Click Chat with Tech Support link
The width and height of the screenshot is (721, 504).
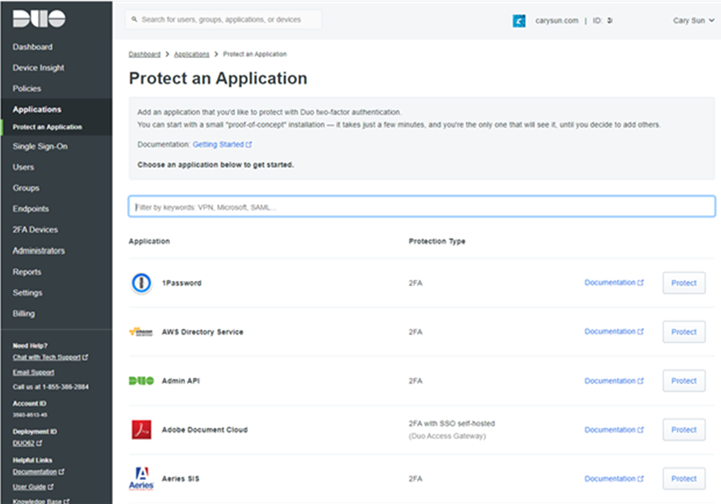pyautogui.click(x=50, y=357)
